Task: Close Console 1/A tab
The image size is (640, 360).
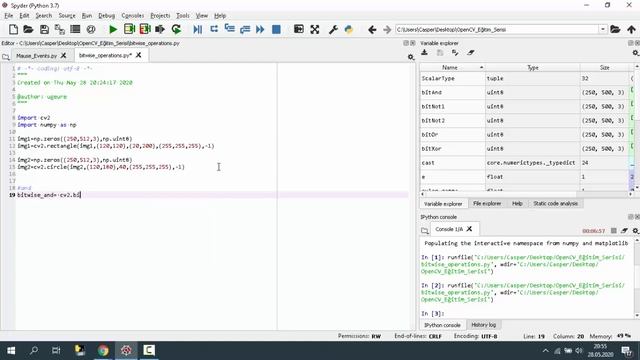Action: click(469, 229)
